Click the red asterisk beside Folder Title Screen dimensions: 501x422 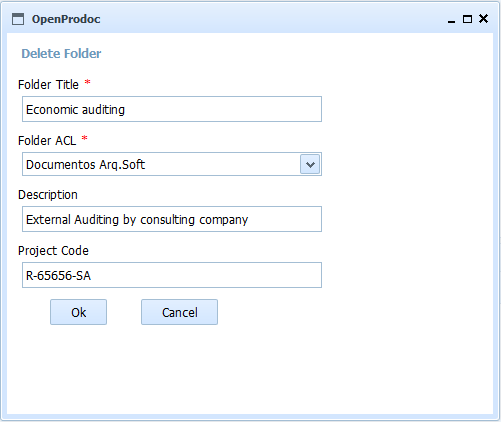(x=87, y=82)
